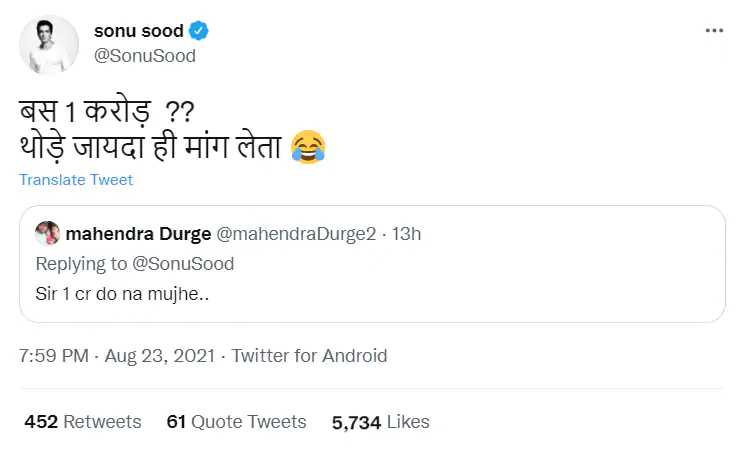Open mahendra Durge's display name
Image resolution: width=745 pixels, height=450 pixels.
click(x=138, y=234)
